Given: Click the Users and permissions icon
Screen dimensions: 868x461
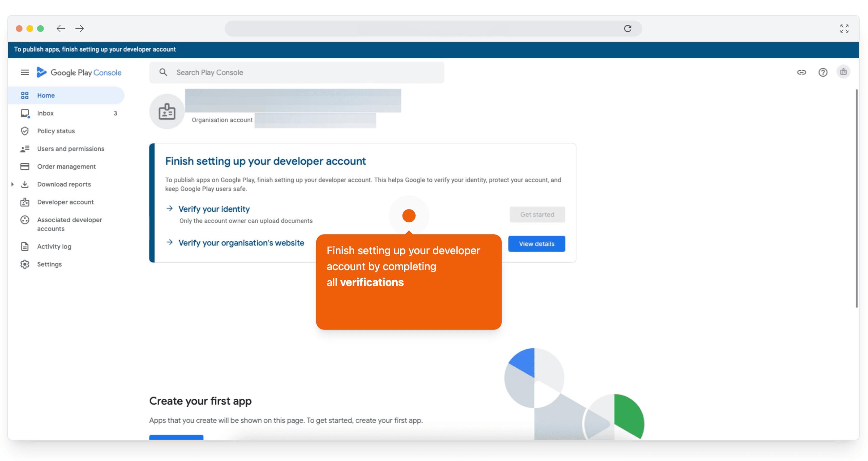Looking at the screenshot, I should click(25, 148).
